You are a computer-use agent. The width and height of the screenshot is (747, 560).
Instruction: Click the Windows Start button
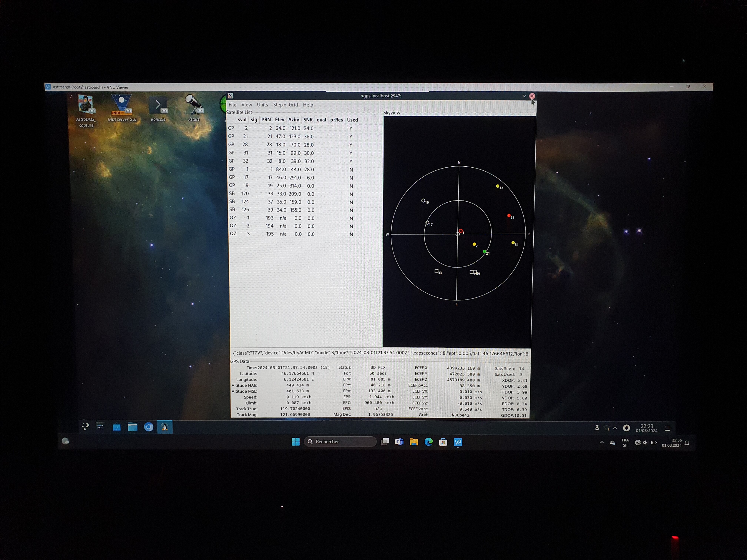pos(296,441)
